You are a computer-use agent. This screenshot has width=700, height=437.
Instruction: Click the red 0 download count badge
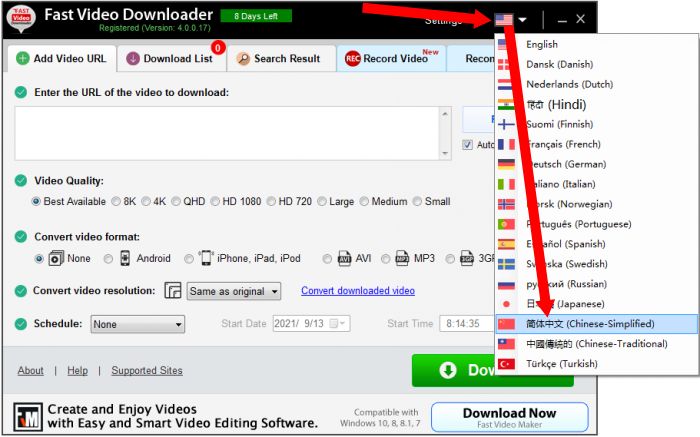(x=218, y=47)
